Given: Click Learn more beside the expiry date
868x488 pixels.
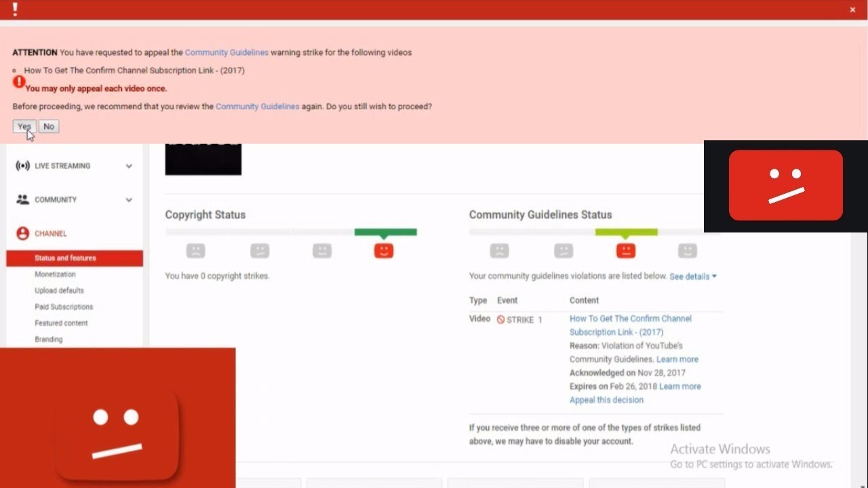Looking at the screenshot, I should tap(680, 386).
